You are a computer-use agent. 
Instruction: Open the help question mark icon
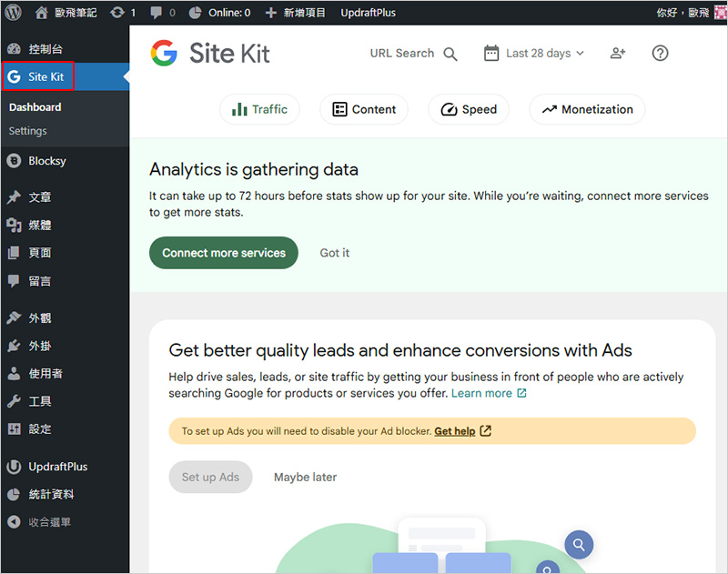pyautogui.click(x=661, y=54)
